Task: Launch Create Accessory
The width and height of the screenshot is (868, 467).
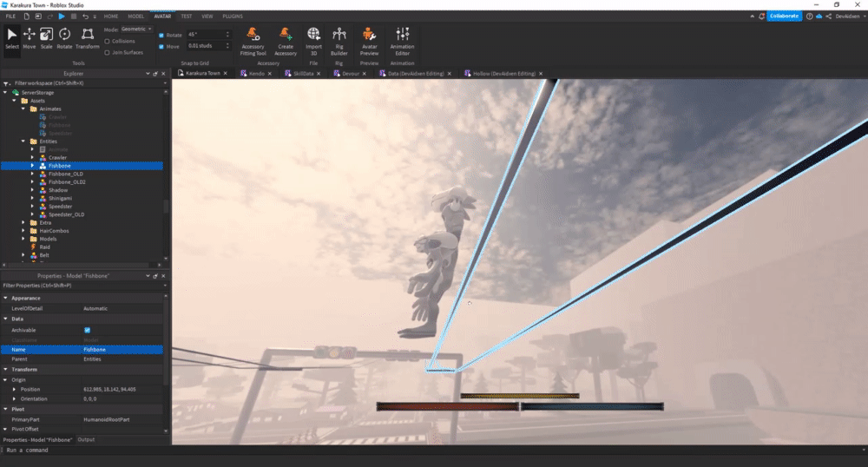Action: coord(286,42)
